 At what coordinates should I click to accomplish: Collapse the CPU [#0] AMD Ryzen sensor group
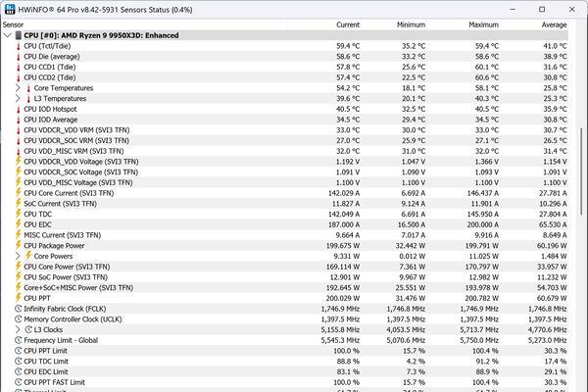point(7,35)
